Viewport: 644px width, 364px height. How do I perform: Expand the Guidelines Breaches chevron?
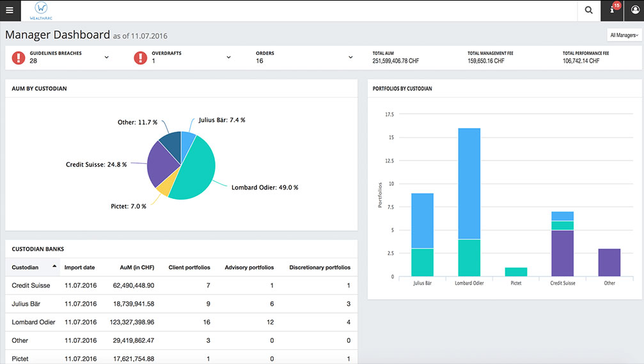coord(106,58)
